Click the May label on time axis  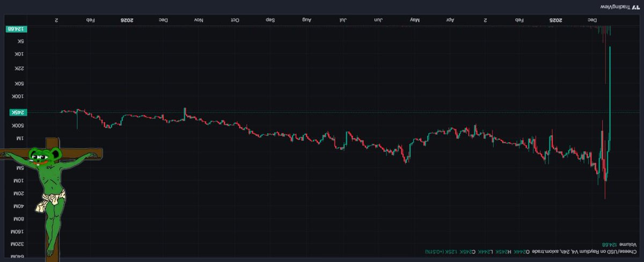[414, 20]
